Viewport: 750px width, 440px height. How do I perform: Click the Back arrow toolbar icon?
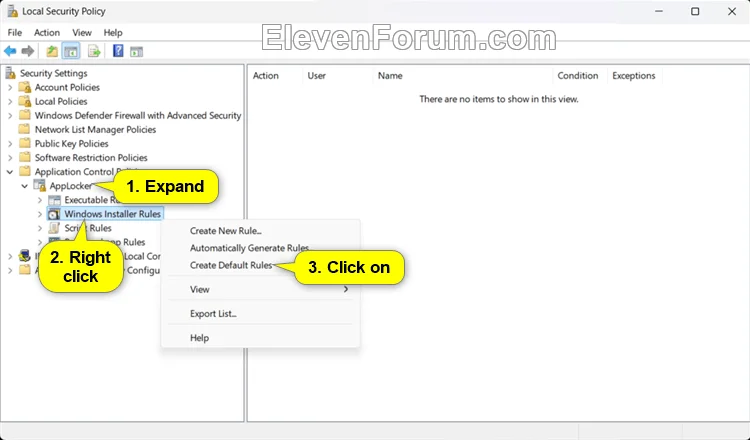(10, 51)
